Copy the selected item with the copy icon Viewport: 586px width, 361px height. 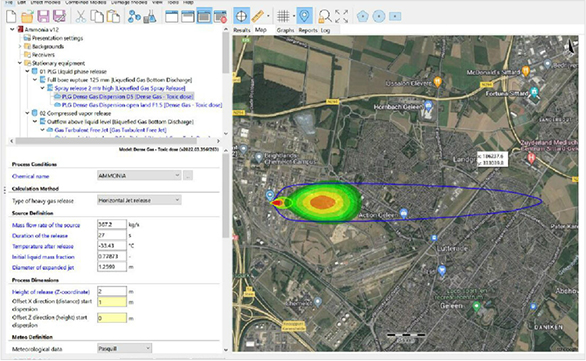(97, 16)
